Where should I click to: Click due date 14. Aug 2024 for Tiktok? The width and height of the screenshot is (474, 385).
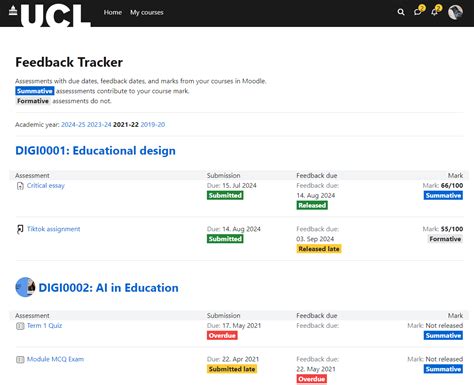point(241,229)
